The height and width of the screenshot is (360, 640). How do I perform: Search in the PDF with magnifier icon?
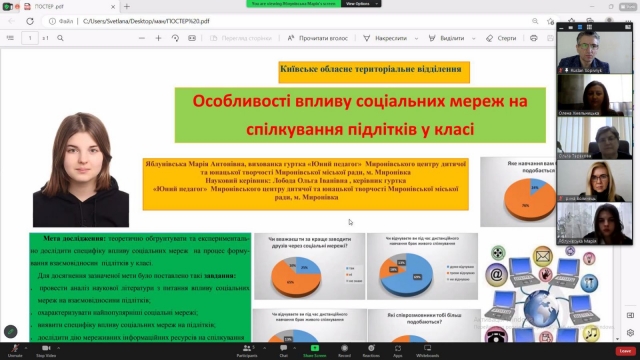[x=60, y=38]
